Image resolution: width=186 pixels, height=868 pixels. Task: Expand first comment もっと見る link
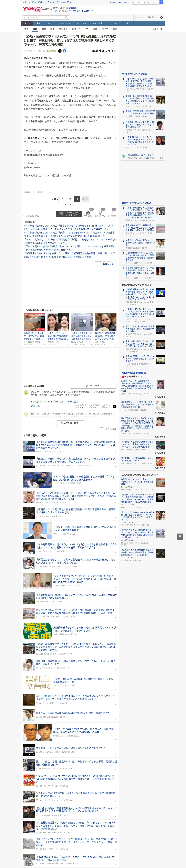point(73,401)
